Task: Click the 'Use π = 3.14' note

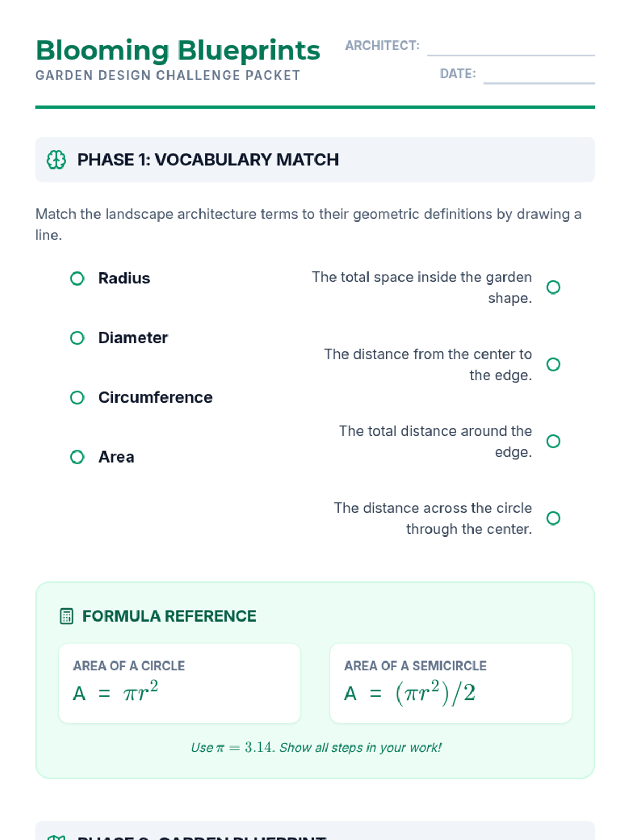Action: click(316, 748)
